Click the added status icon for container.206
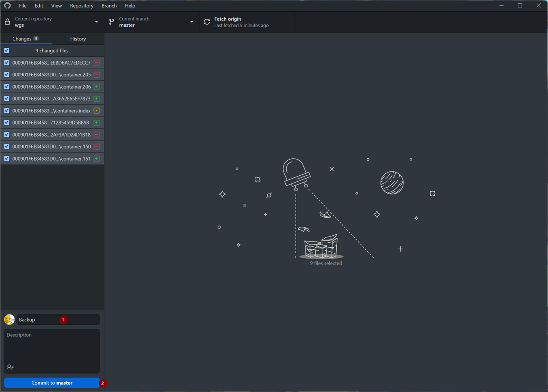 point(97,87)
